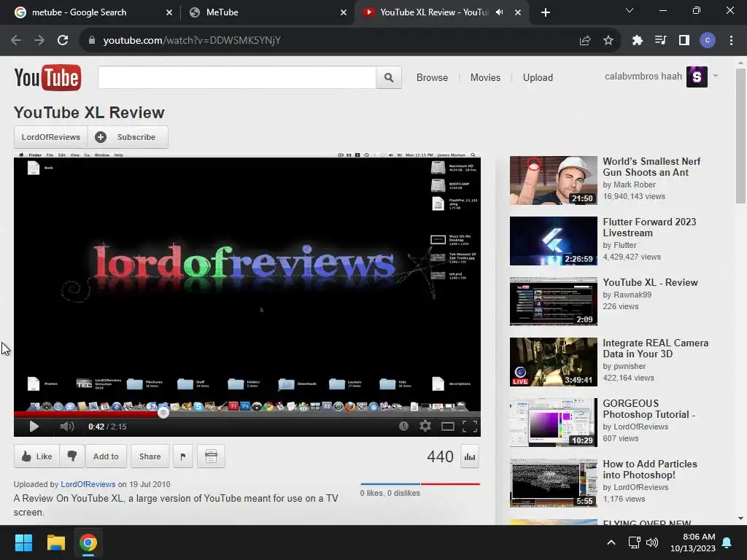Screen dimensions: 747x560
Task: Open YouTube XL - Review by Rawnak99 thumbnail
Action: (553, 301)
